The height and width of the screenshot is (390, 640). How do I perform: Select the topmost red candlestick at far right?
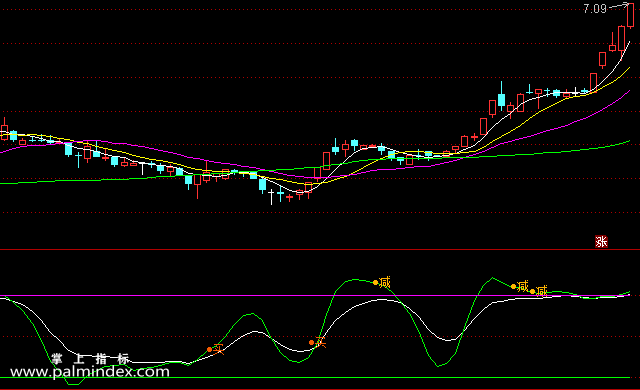click(631, 15)
